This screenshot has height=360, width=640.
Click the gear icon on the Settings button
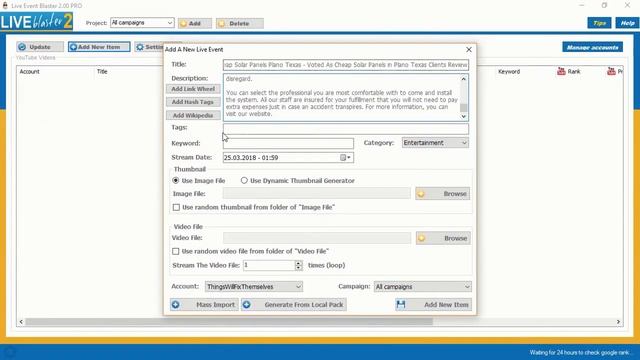pyautogui.click(x=140, y=47)
